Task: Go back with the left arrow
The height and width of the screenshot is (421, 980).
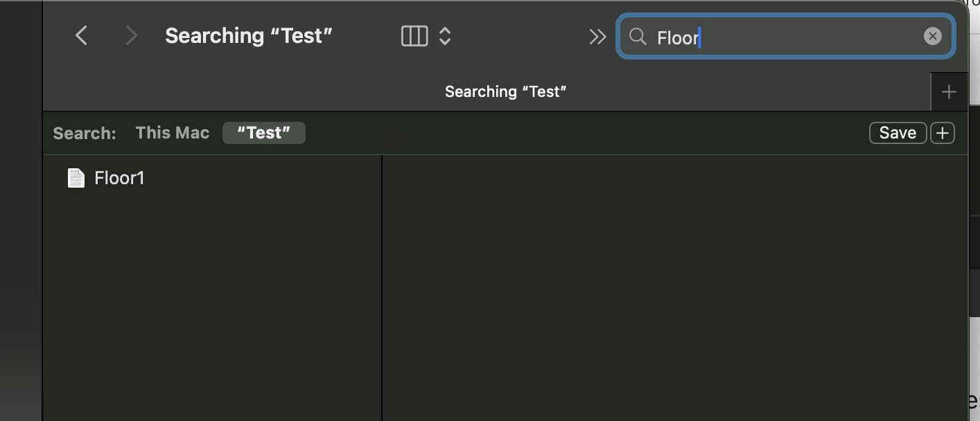Action: tap(82, 36)
